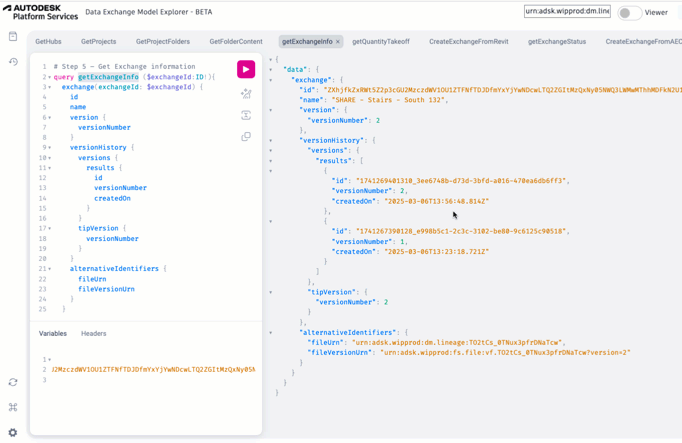Click the getExchangeInfo query name in editor
682x443 pixels.
(108, 77)
